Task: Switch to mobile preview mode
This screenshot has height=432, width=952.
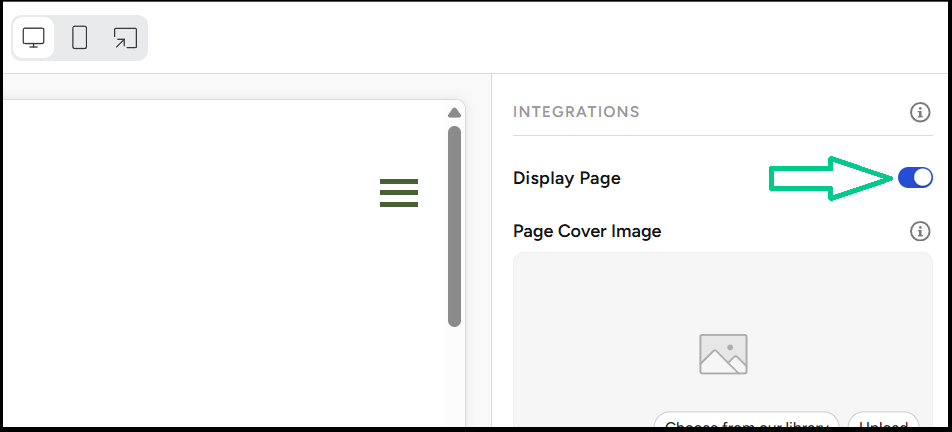Action: [80, 38]
